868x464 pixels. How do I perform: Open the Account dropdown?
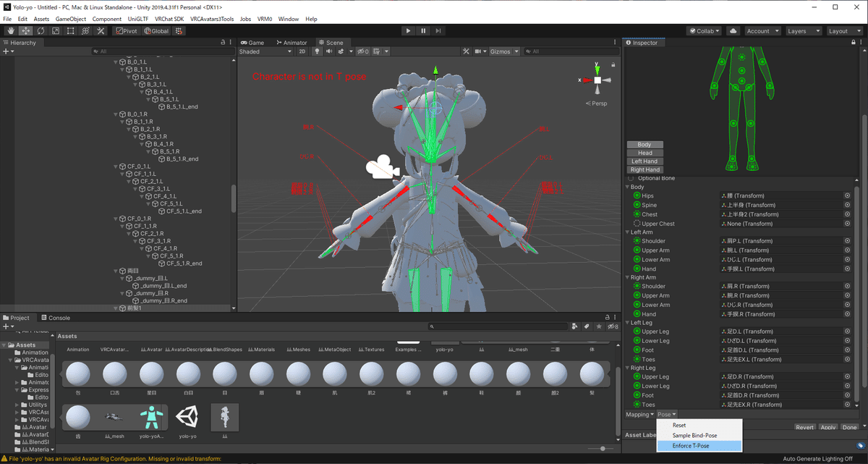click(x=762, y=31)
